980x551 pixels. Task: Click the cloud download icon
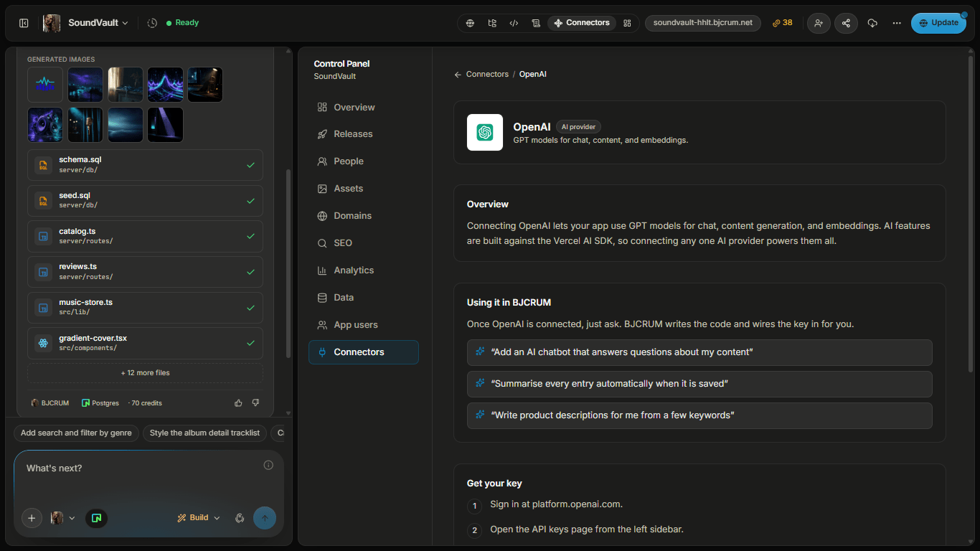point(872,23)
